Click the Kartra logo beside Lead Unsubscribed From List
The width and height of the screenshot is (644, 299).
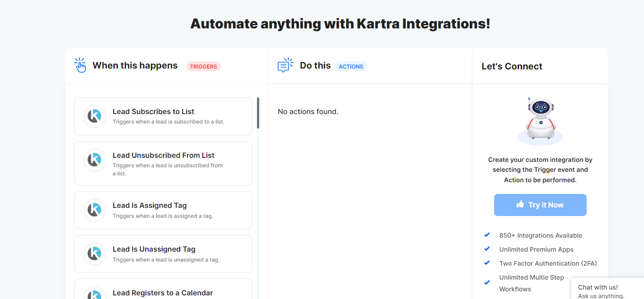(95, 160)
